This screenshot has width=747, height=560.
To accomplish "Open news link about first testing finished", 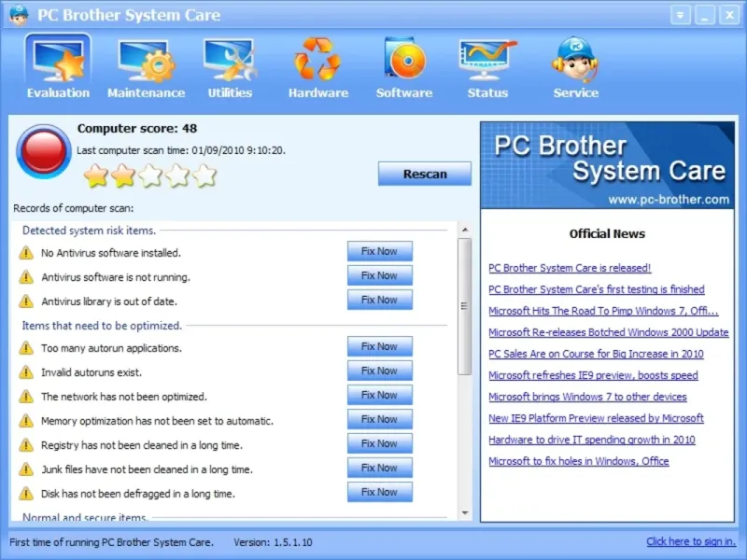I will (x=597, y=289).
